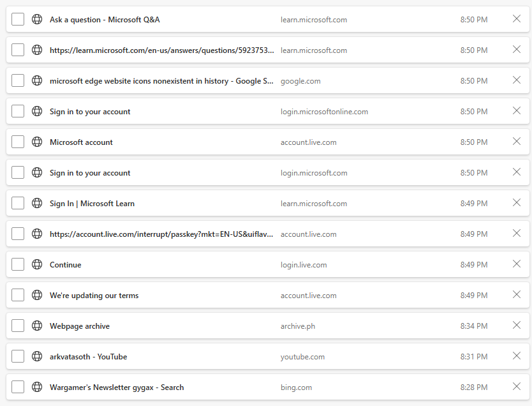
Task: Click the "bing.com" domain label
Action: (296, 387)
